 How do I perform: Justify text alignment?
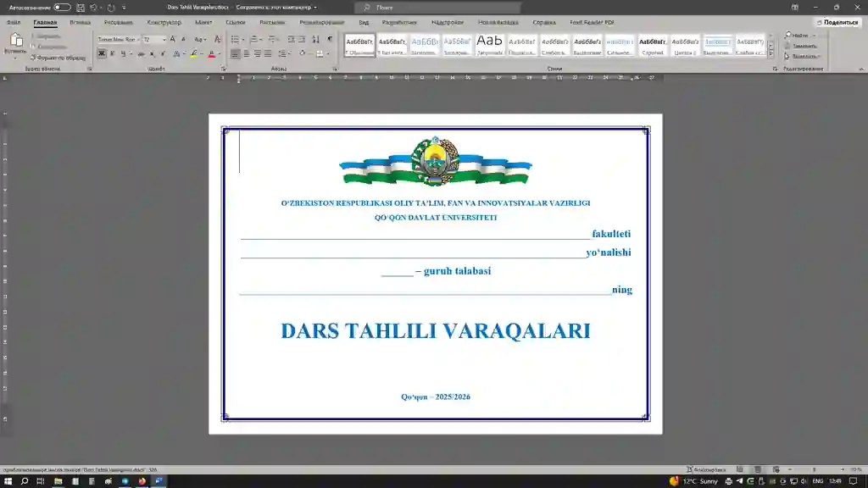point(268,53)
